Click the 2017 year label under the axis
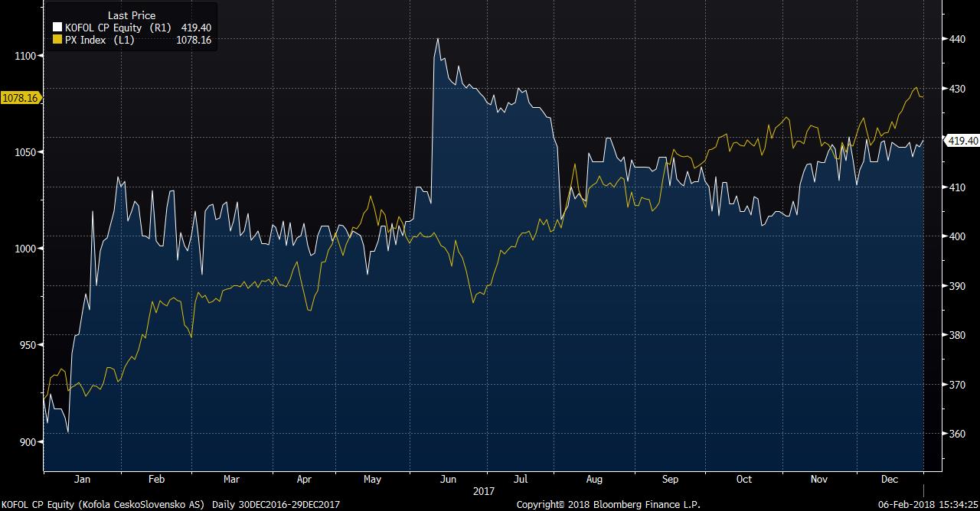 (x=483, y=491)
